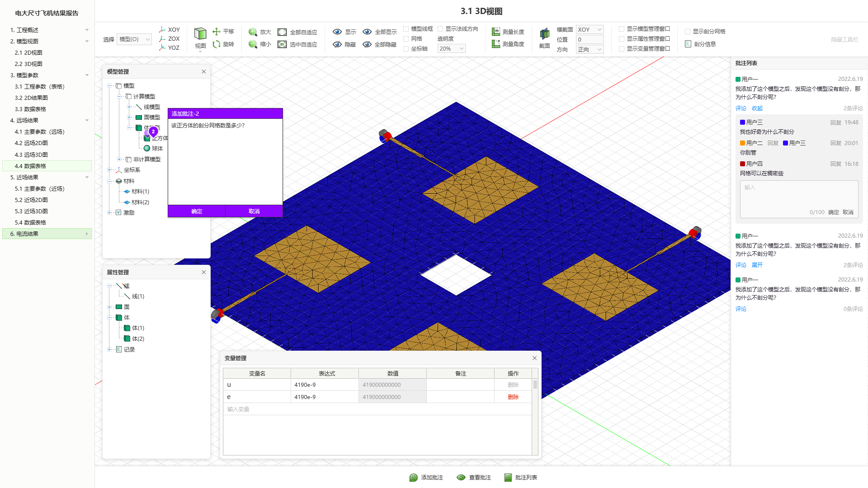Click the Pan (平移) tool icon

pyautogui.click(x=217, y=32)
